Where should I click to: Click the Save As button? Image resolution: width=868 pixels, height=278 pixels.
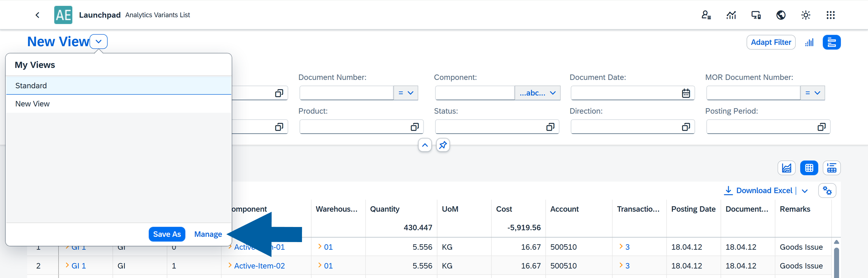click(x=167, y=234)
